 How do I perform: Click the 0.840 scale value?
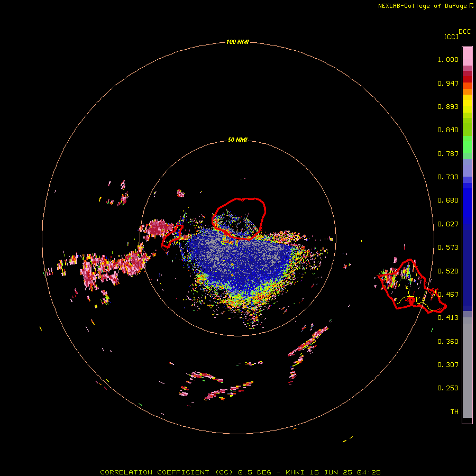(x=448, y=130)
